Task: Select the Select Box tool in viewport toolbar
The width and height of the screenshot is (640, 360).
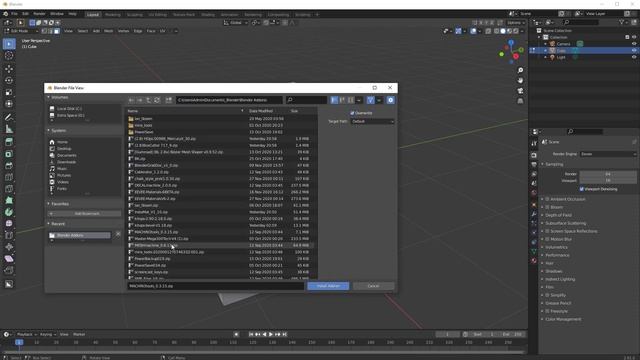Action: click(x=9, y=44)
